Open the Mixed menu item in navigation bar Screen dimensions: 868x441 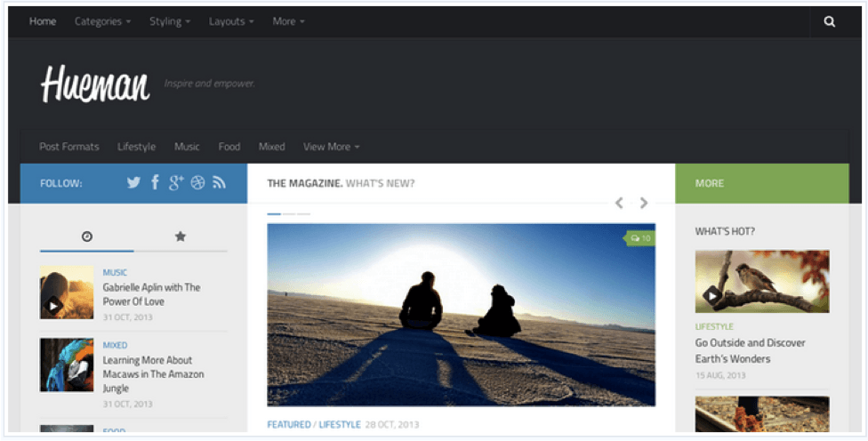click(272, 147)
